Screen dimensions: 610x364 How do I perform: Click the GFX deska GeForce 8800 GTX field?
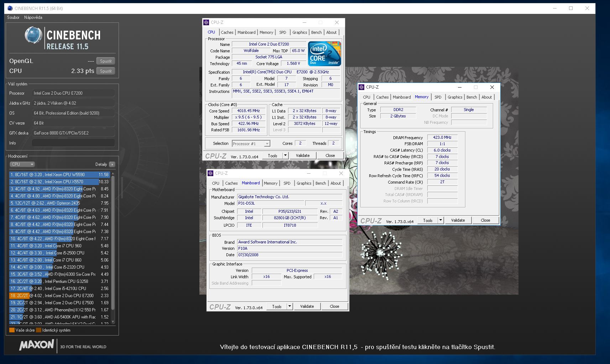pyautogui.click(x=73, y=133)
